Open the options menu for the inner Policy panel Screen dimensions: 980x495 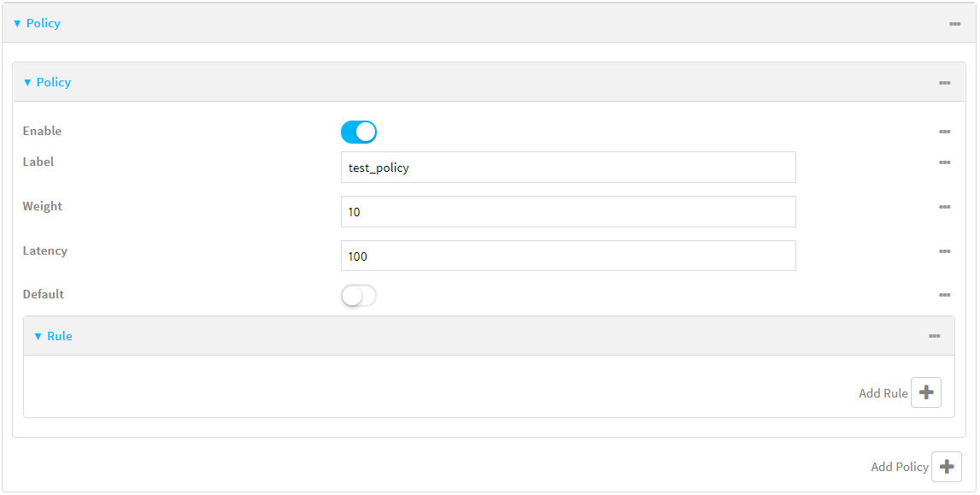click(x=944, y=83)
